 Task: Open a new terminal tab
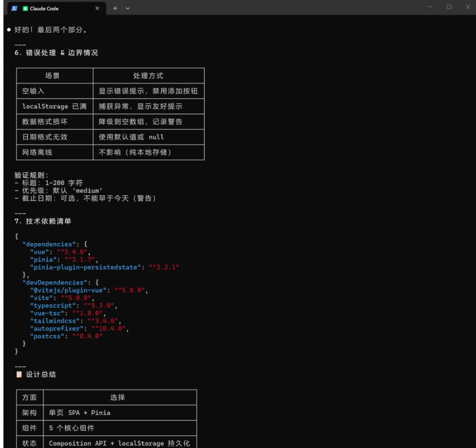tap(115, 9)
